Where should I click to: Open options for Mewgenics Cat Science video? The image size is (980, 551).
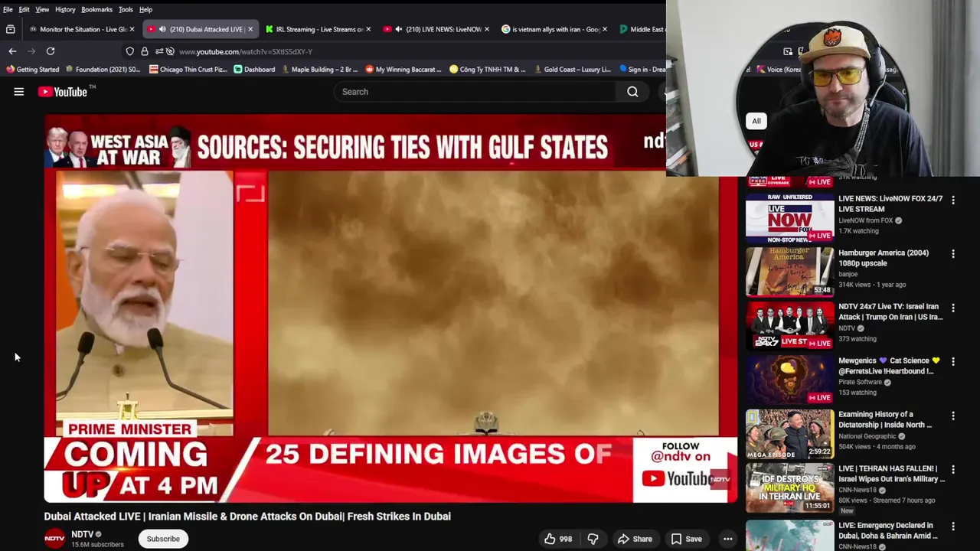[953, 362]
